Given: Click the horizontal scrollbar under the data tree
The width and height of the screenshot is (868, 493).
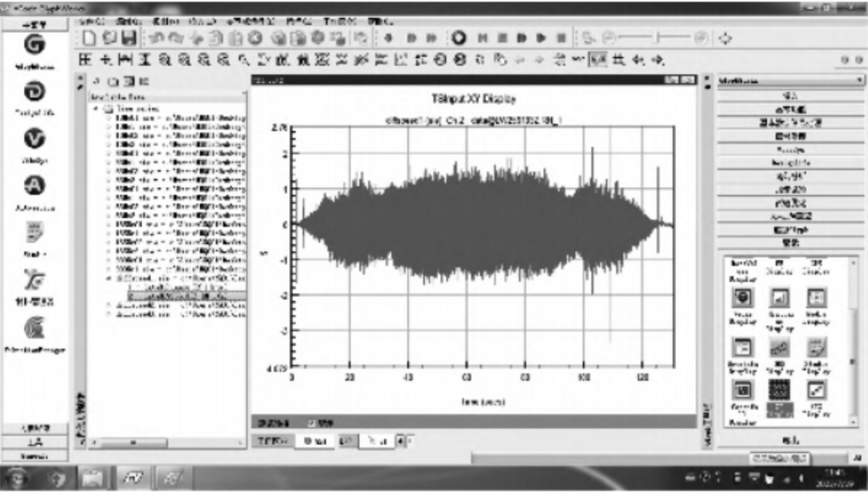Looking at the screenshot, I should (168, 442).
